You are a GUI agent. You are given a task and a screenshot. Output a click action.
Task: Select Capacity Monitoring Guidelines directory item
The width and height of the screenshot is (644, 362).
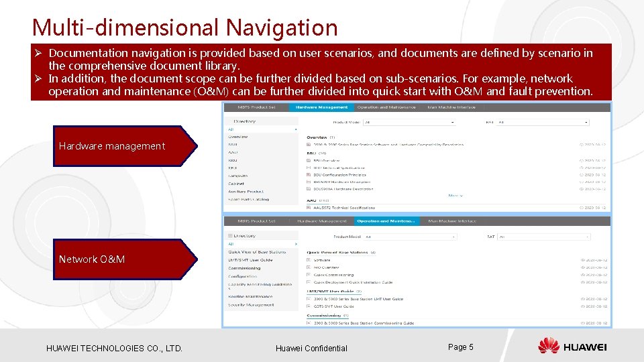click(x=260, y=286)
